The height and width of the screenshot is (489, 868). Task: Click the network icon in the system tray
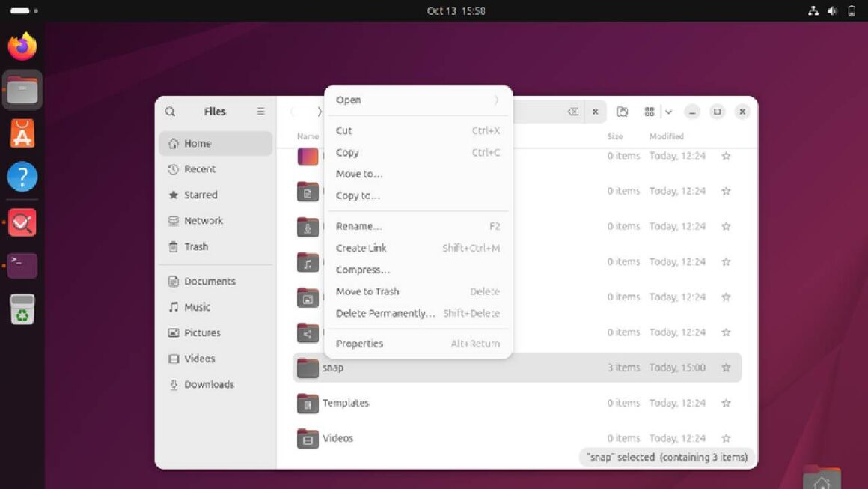[x=813, y=11]
